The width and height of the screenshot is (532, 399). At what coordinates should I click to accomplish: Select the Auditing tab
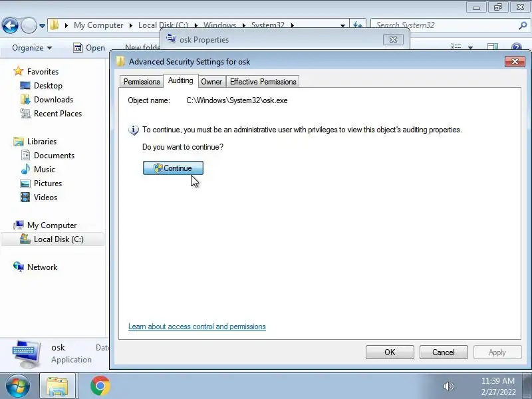pos(180,80)
